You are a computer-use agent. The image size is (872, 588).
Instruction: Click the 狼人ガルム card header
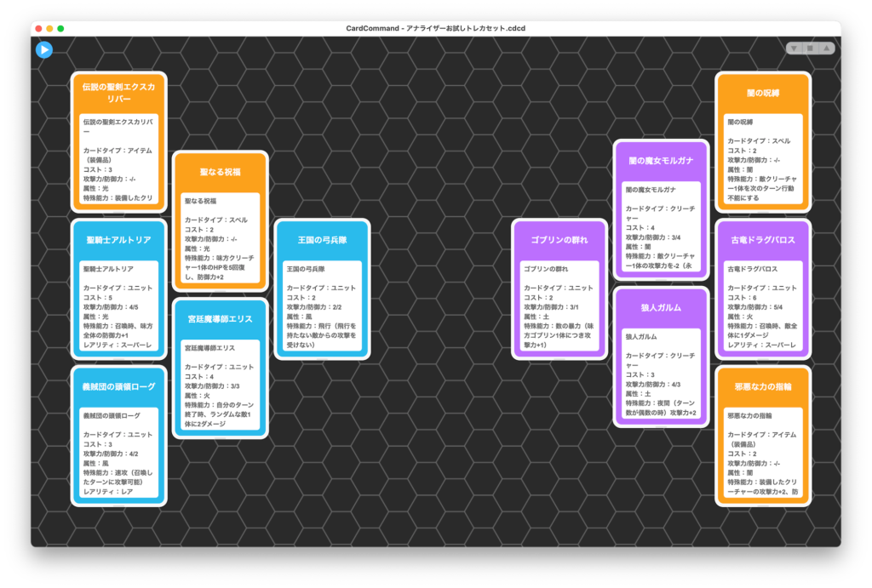click(x=661, y=307)
